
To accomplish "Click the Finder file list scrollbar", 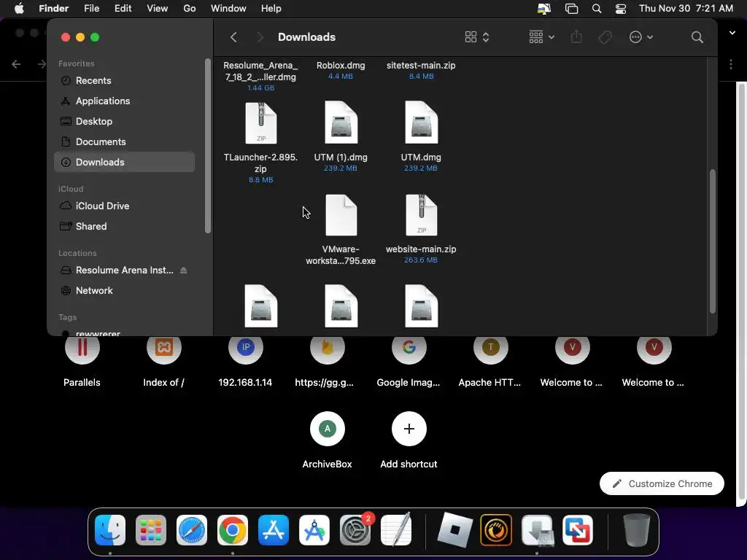I will tap(712, 241).
